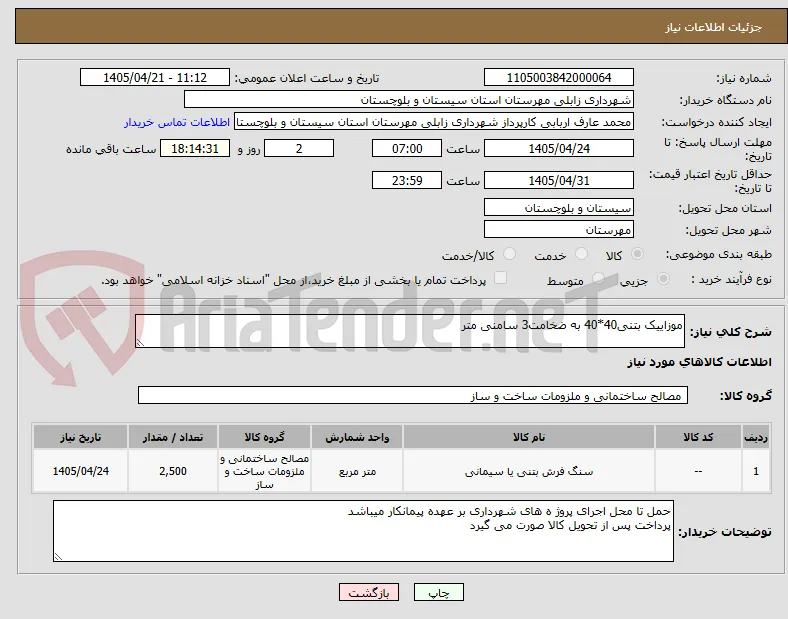Click the buyer notes textarea

363,531
